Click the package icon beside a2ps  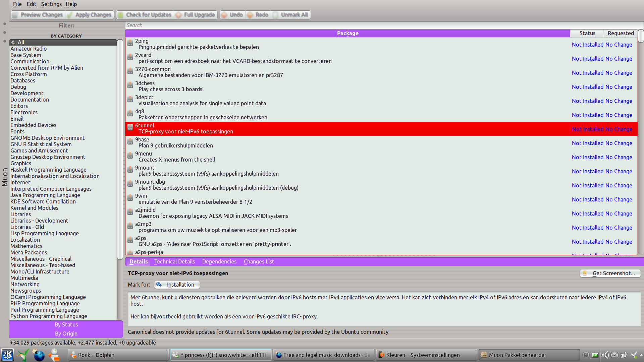pos(130,240)
